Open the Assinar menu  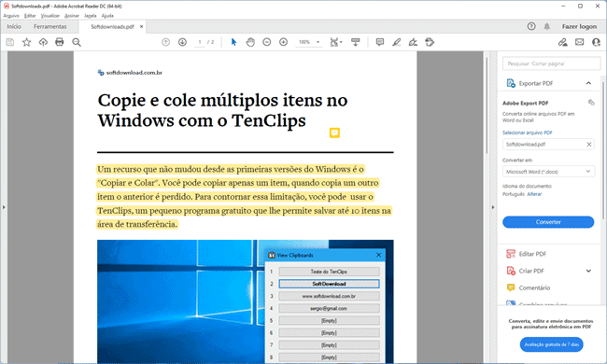(72, 16)
